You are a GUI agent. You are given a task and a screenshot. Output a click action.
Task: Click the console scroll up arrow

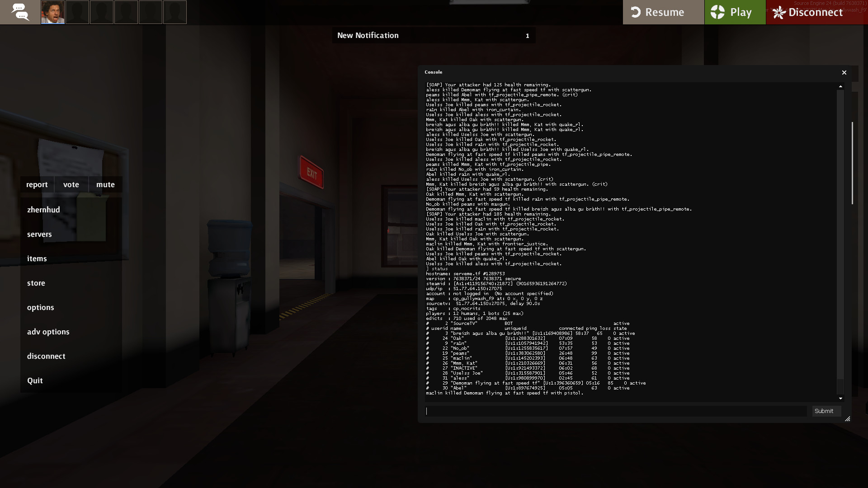(x=840, y=86)
